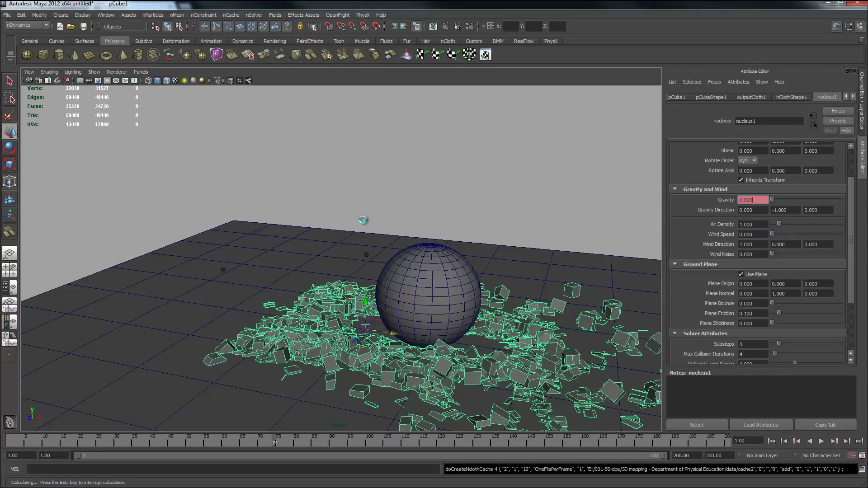The width and height of the screenshot is (868, 488).
Task: Collapse the Gravity and Wind section
Action: point(675,189)
